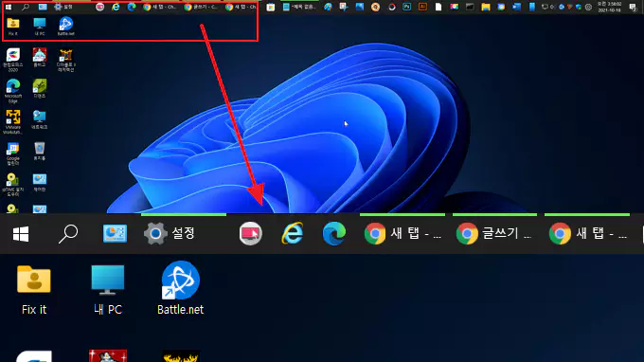Image resolution: width=644 pixels, height=362 pixels.
Task: Select the 네트워크 network desktop icon
Action: (40, 119)
